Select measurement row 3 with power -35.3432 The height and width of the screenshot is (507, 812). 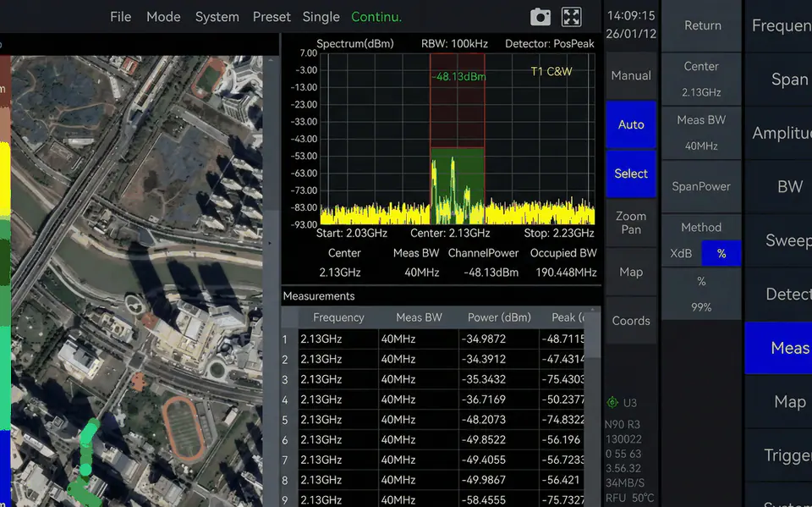click(434, 379)
